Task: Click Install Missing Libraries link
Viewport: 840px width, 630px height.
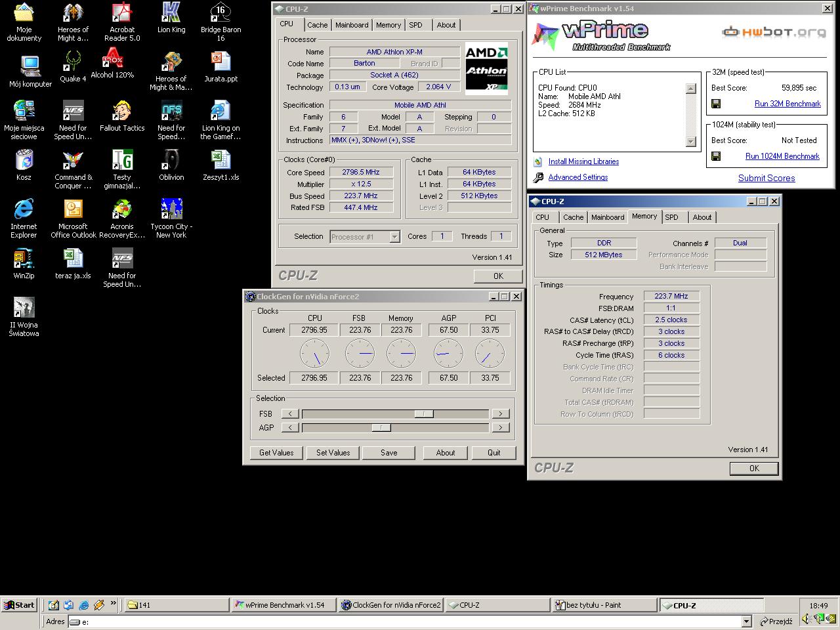Action: (583, 161)
